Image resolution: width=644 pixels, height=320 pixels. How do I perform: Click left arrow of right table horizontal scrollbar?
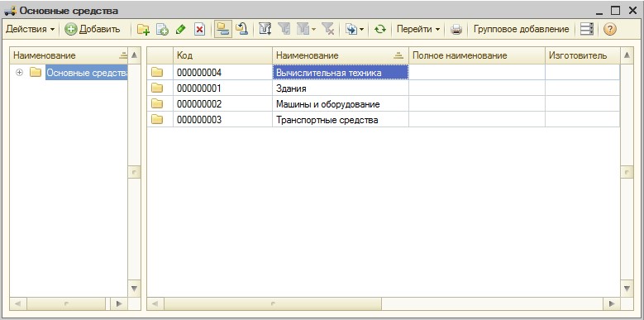click(155, 304)
